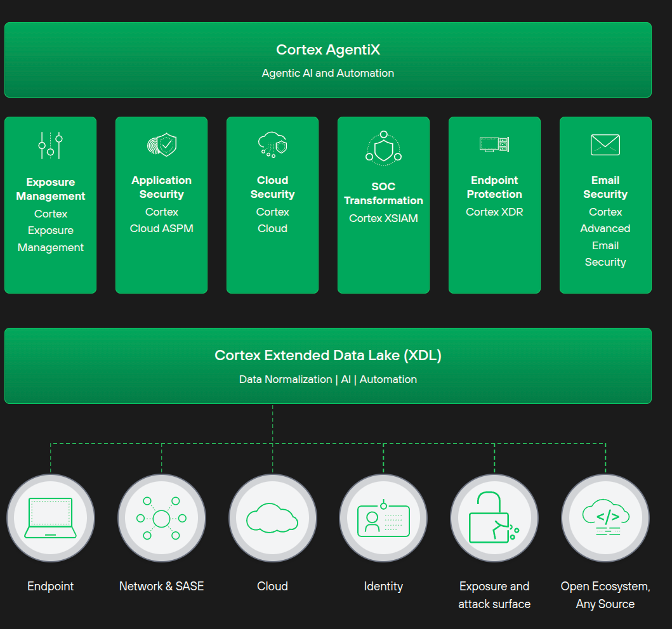Click 'Data Normalization | AI | Automation' text
Image resolution: width=672 pixels, height=629 pixels.
(x=328, y=379)
